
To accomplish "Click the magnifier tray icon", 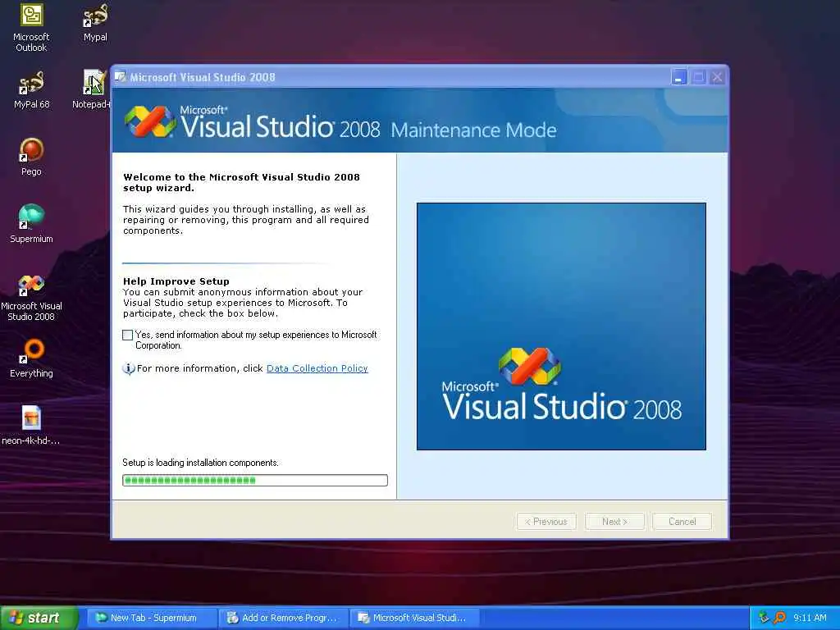I will pyautogui.click(x=779, y=618).
